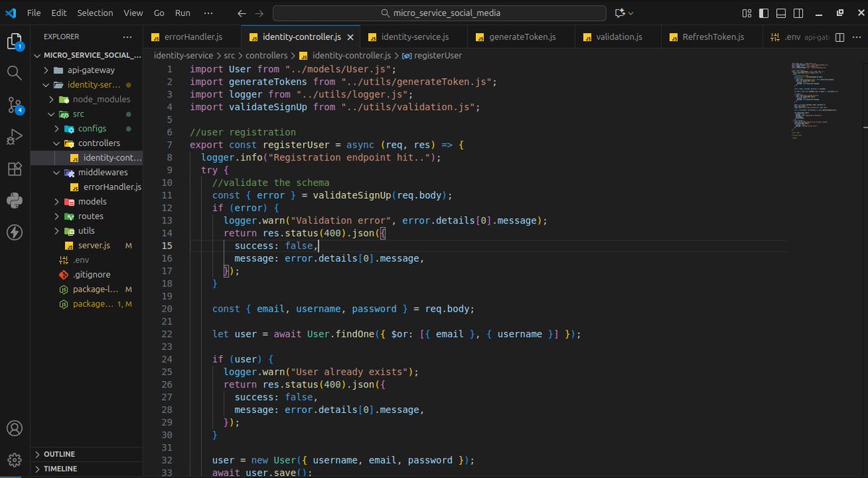The image size is (868, 478).
Task: Go forward with the right arrow
Action: pos(260,13)
